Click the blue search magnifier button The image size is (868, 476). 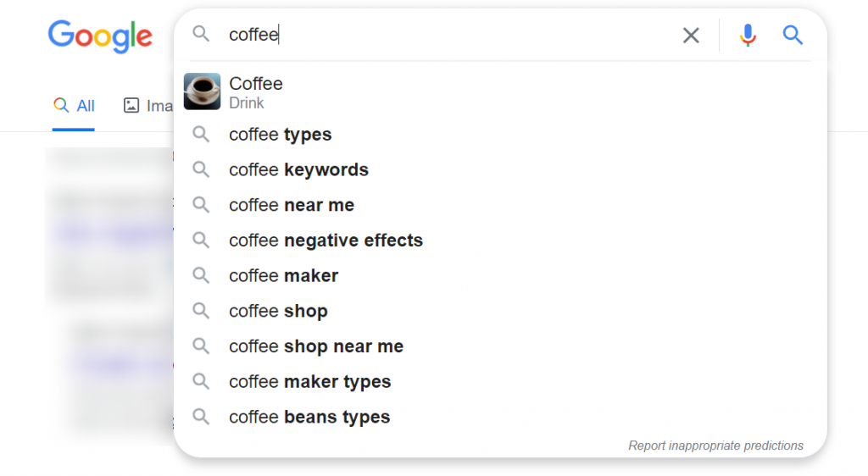[793, 36]
